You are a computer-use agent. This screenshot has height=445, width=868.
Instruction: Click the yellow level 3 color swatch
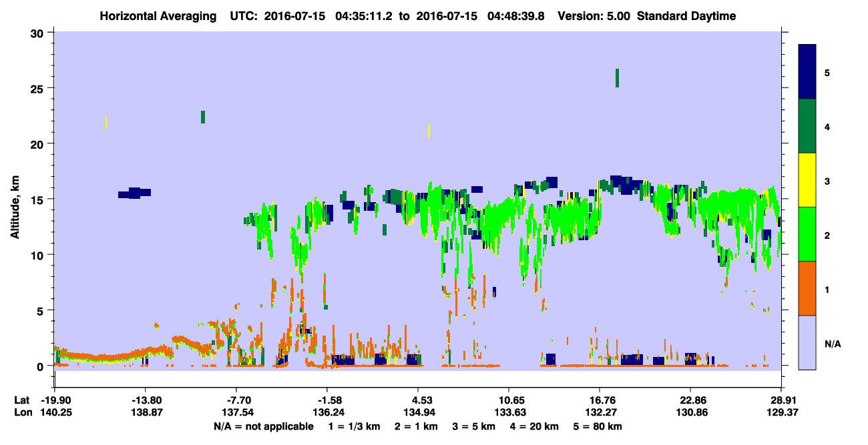click(x=807, y=180)
